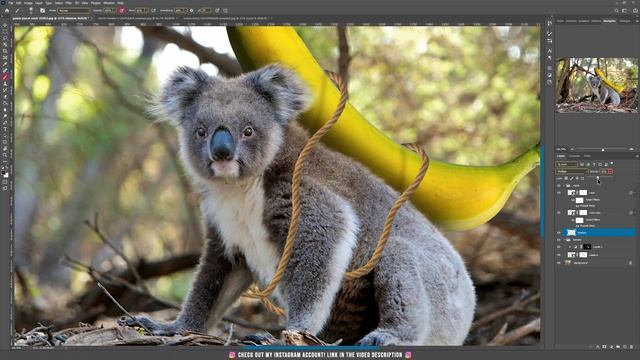Image resolution: width=640 pixels, height=360 pixels.
Task: Select the Rectangular Marquee tool
Action: point(5,32)
